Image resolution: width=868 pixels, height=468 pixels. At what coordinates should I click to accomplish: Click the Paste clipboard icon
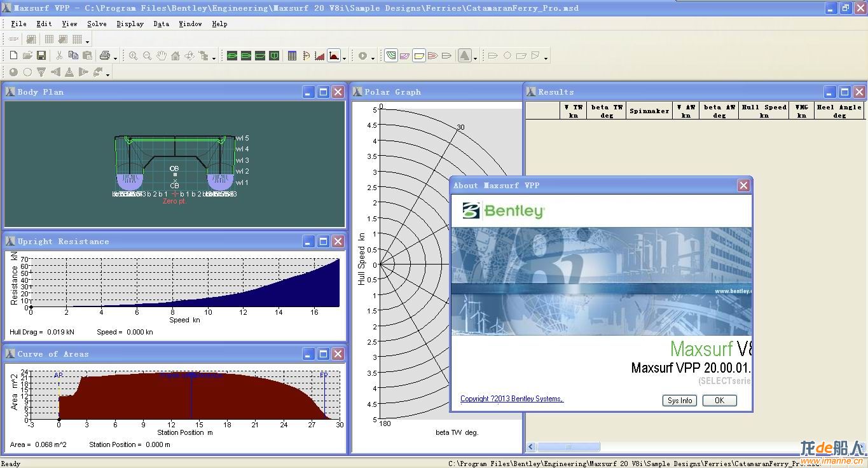click(87, 56)
